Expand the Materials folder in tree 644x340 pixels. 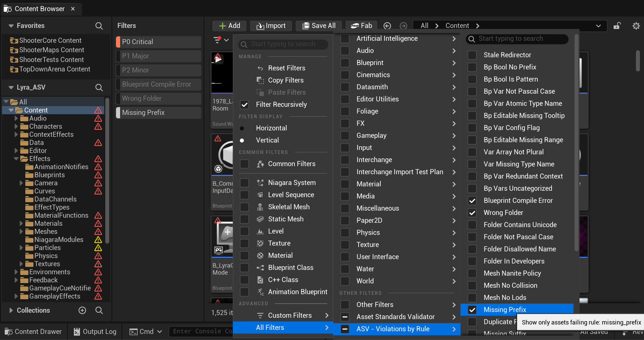(x=21, y=223)
